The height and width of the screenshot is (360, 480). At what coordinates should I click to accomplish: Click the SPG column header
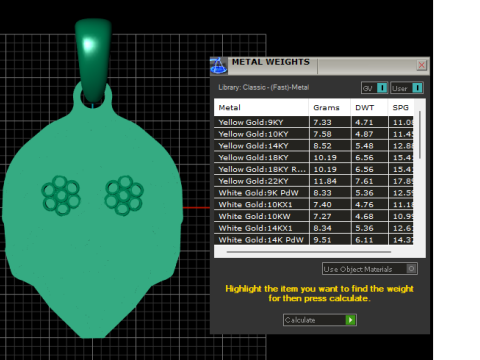tap(401, 107)
